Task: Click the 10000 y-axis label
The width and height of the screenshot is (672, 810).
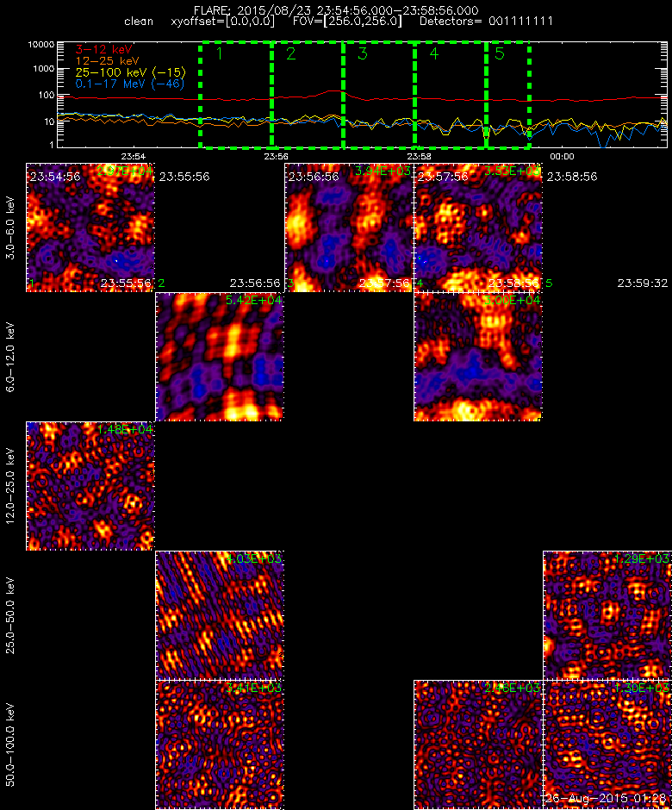Action: [41, 45]
